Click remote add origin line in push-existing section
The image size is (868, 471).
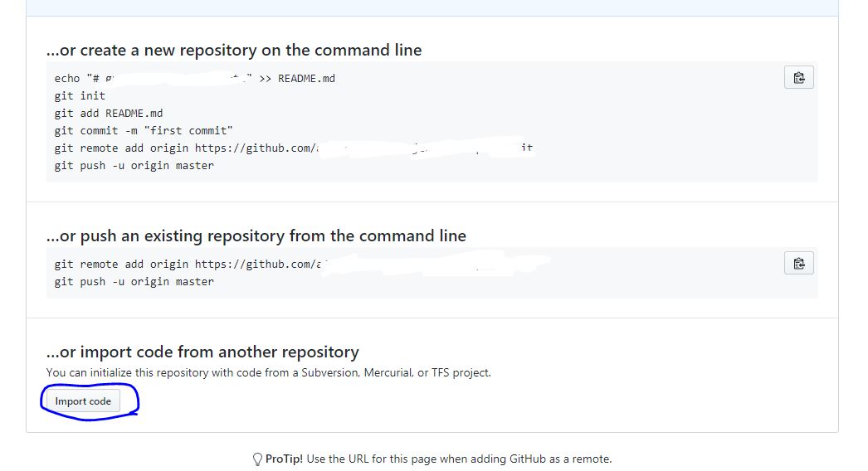point(299,265)
